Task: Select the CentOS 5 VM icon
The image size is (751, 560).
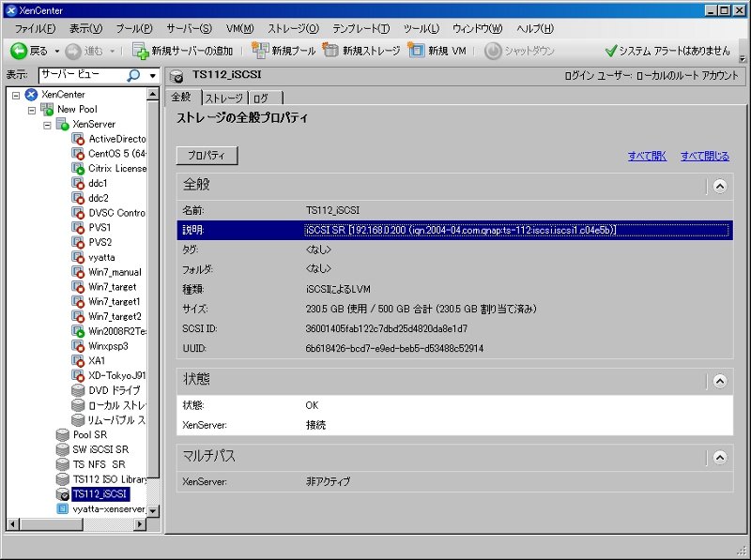Action: tap(78, 154)
